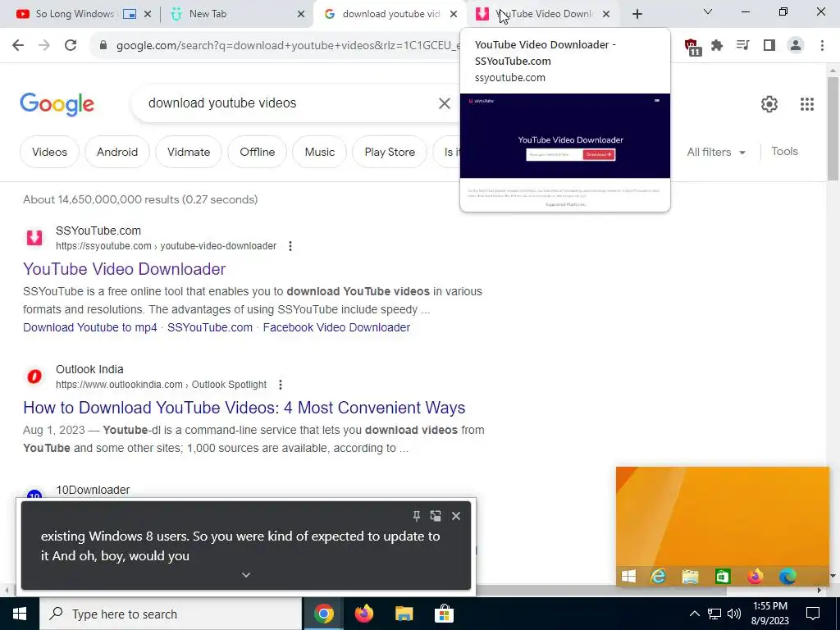Close the live caption box
840x630 pixels.
(x=456, y=516)
